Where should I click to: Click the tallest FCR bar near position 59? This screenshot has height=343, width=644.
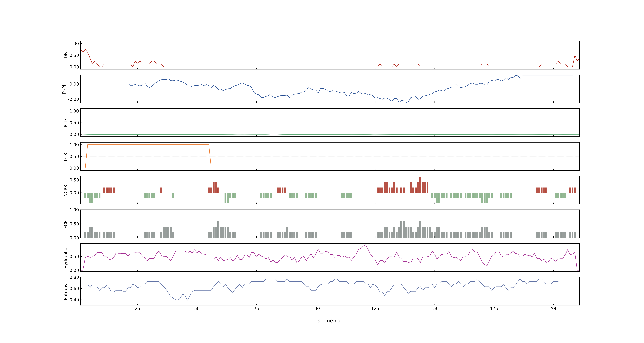coord(218,229)
